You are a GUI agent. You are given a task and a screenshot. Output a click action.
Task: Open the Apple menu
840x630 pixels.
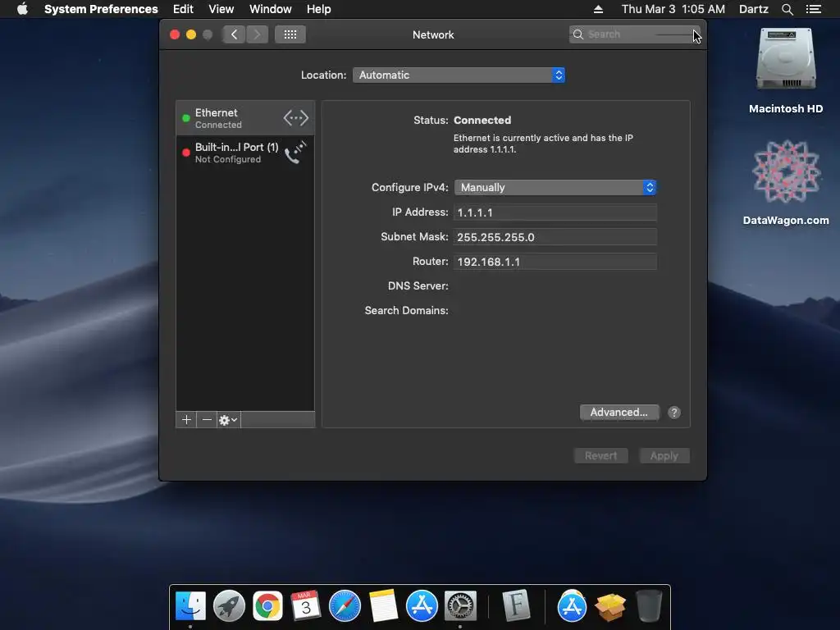pyautogui.click(x=22, y=9)
